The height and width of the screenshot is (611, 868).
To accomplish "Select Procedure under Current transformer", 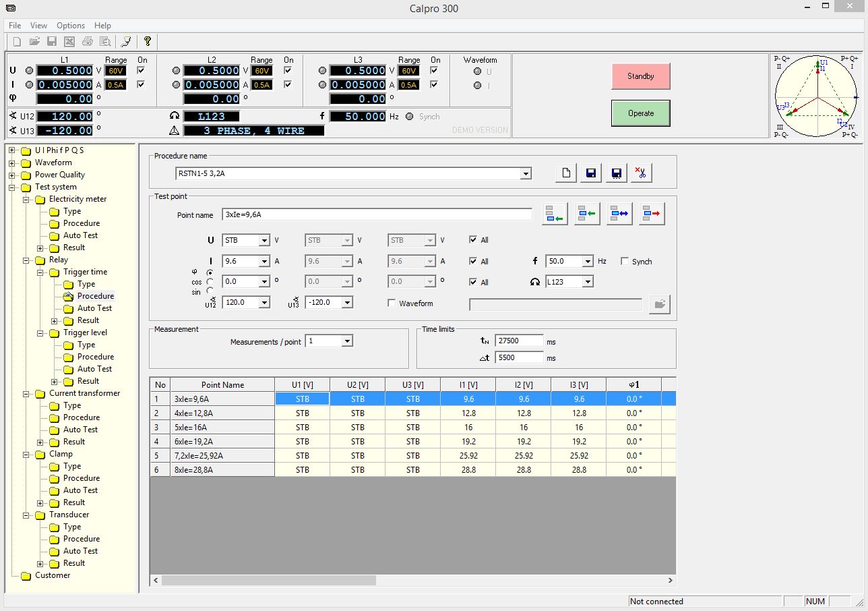I will (82, 417).
